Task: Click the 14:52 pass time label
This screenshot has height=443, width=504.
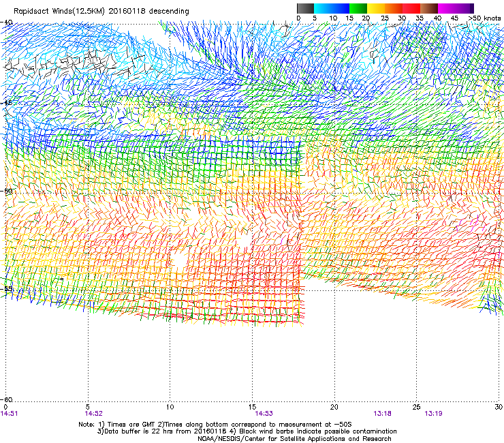Action: point(93,414)
